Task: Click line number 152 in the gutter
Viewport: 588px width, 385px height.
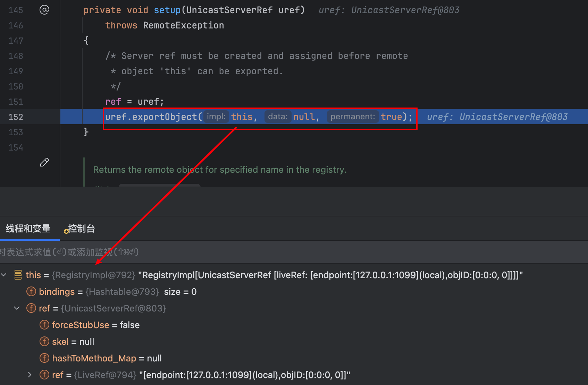Action: click(x=16, y=117)
